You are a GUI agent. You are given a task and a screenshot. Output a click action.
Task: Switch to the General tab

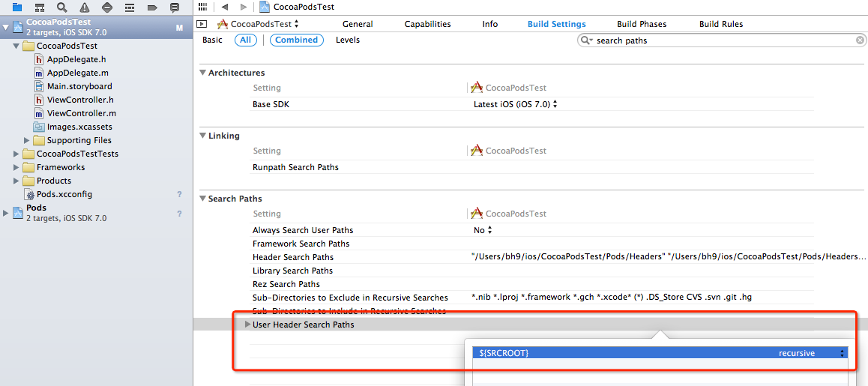pos(358,24)
